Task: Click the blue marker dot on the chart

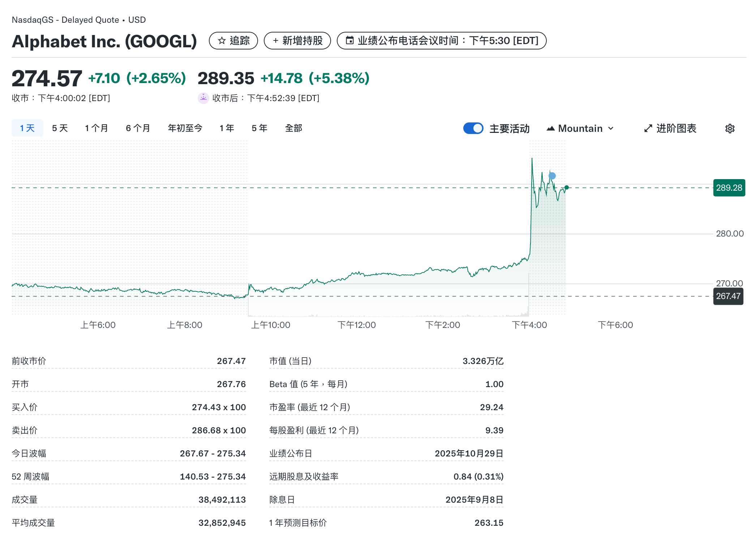Action: (552, 175)
